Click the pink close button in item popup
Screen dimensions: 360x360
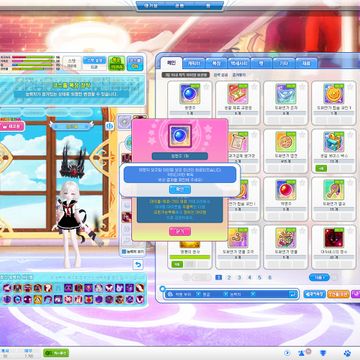[180, 231]
